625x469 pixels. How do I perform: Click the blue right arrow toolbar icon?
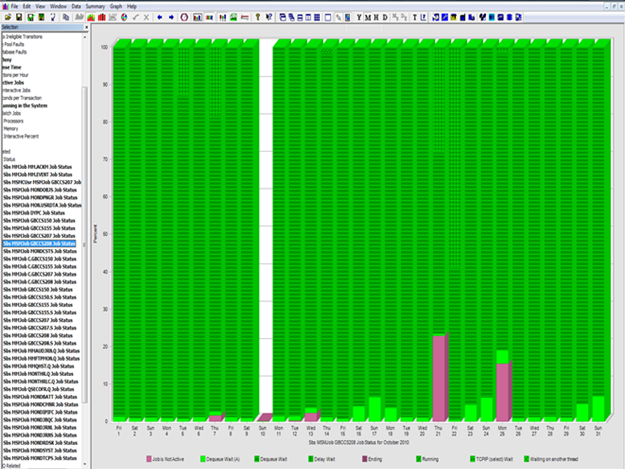(x=171, y=17)
